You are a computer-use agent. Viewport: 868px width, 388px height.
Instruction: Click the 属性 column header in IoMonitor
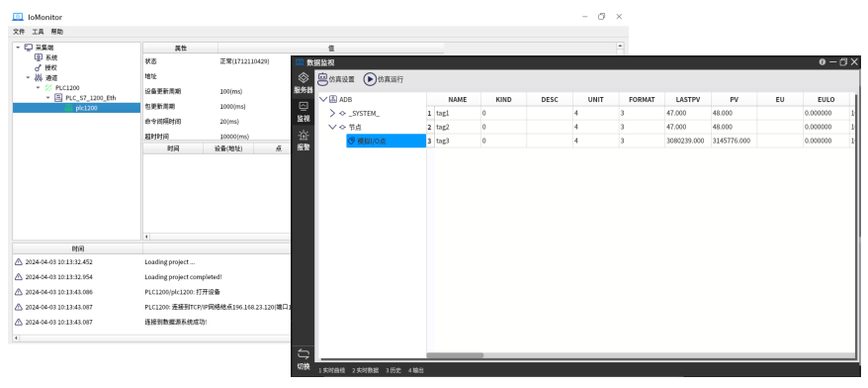(x=181, y=48)
